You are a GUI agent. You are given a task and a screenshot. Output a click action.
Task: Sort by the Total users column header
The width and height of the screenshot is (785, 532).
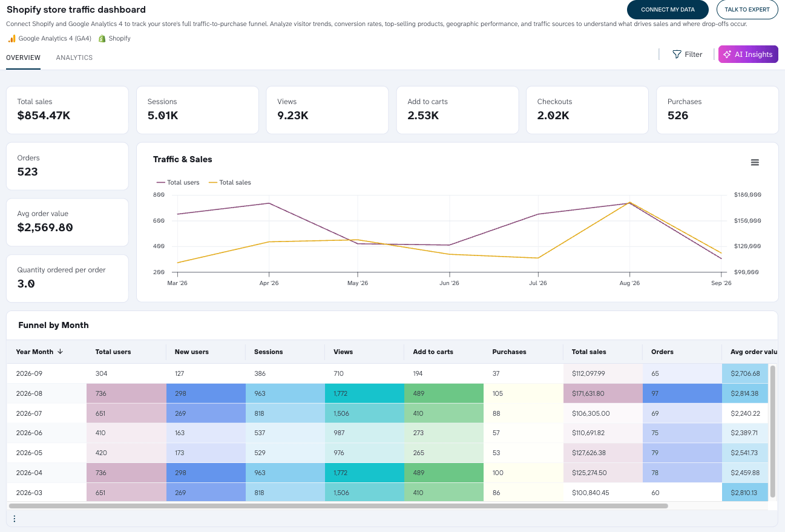point(126,352)
